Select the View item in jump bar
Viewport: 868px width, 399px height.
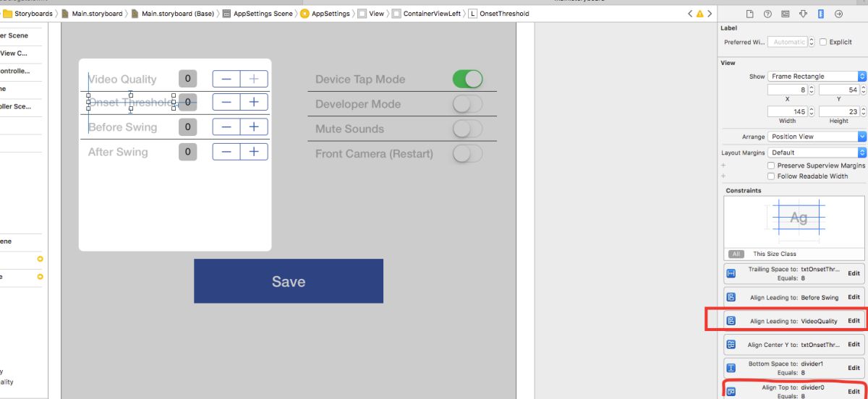[x=371, y=14]
